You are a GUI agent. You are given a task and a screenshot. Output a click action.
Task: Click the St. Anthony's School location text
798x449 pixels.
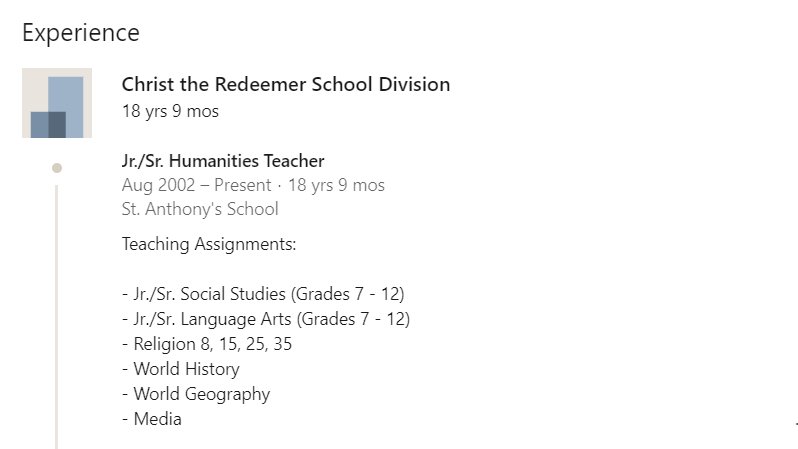pos(200,209)
